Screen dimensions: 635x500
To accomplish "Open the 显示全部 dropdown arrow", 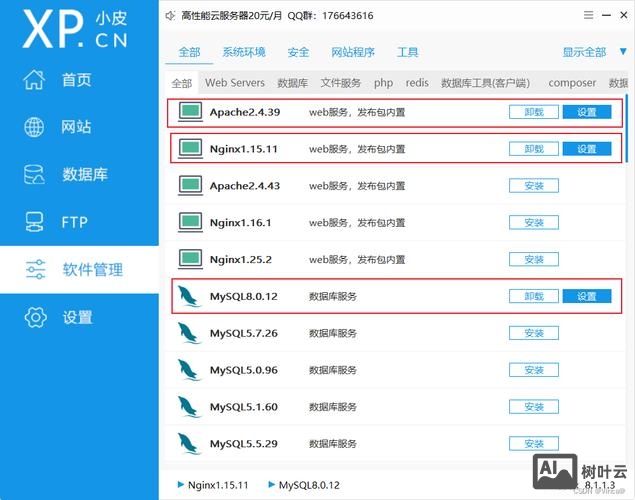I will [x=623, y=52].
